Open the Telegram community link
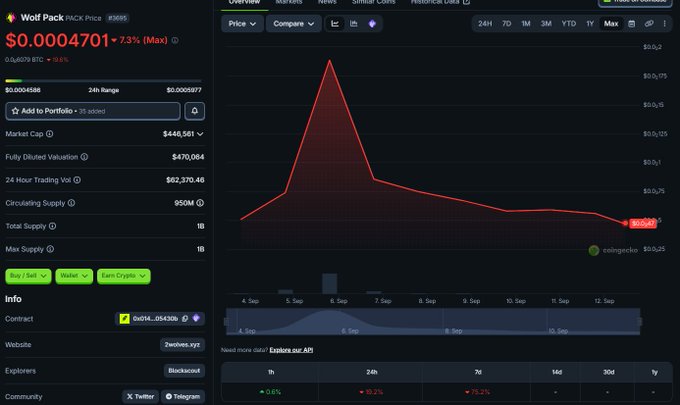The width and height of the screenshot is (680, 405). pos(183,396)
